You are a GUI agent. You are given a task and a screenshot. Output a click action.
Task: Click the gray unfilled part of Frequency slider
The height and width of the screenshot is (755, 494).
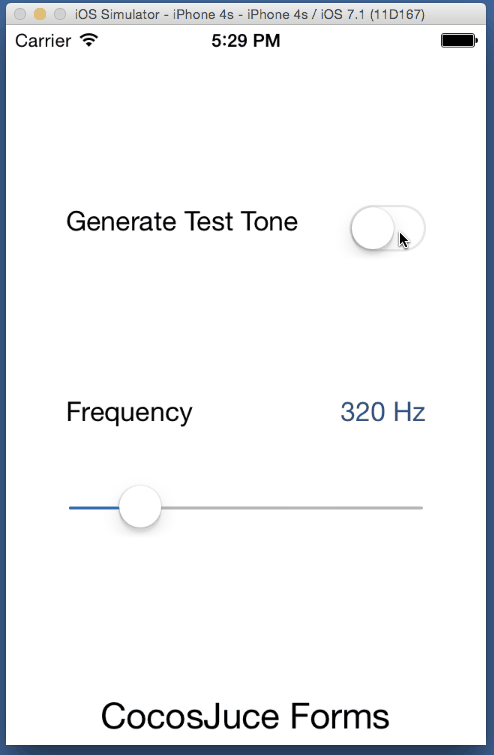(292, 508)
